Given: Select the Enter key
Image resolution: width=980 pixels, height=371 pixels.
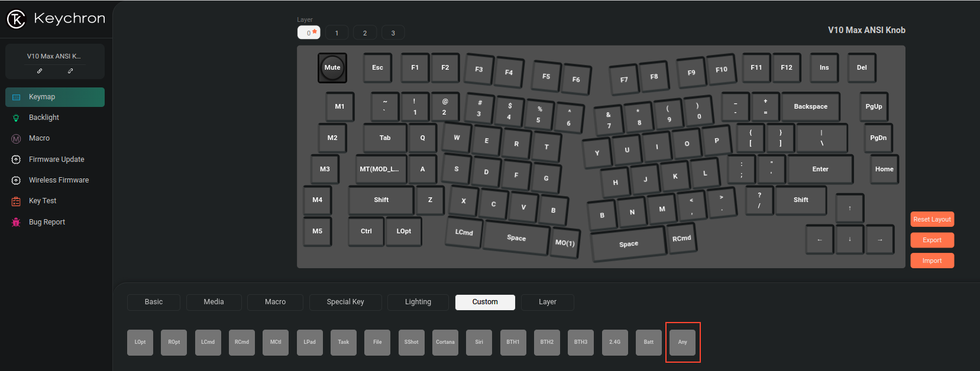Looking at the screenshot, I should (820, 169).
